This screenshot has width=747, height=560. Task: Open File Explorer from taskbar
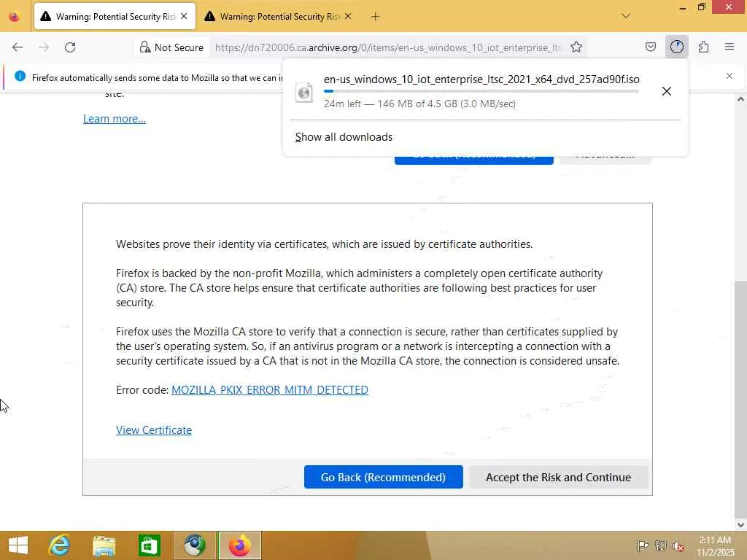click(104, 545)
